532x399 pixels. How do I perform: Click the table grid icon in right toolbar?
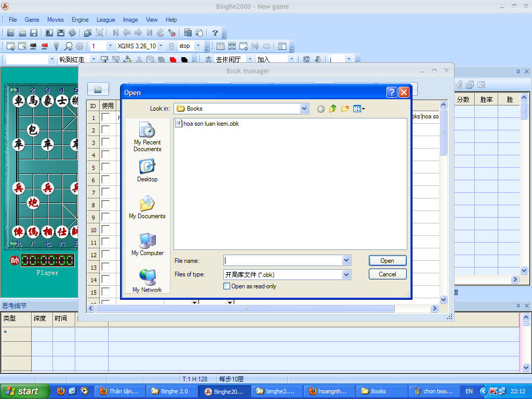click(220, 46)
